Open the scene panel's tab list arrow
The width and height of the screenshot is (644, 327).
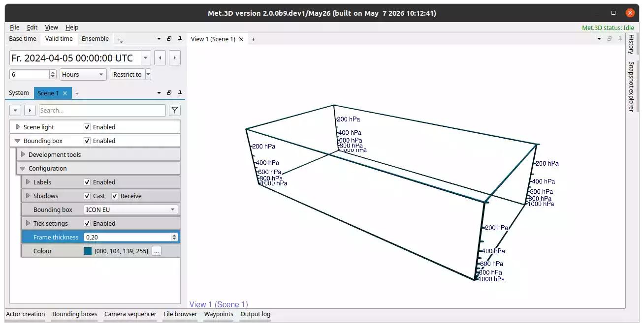click(x=159, y=93)
